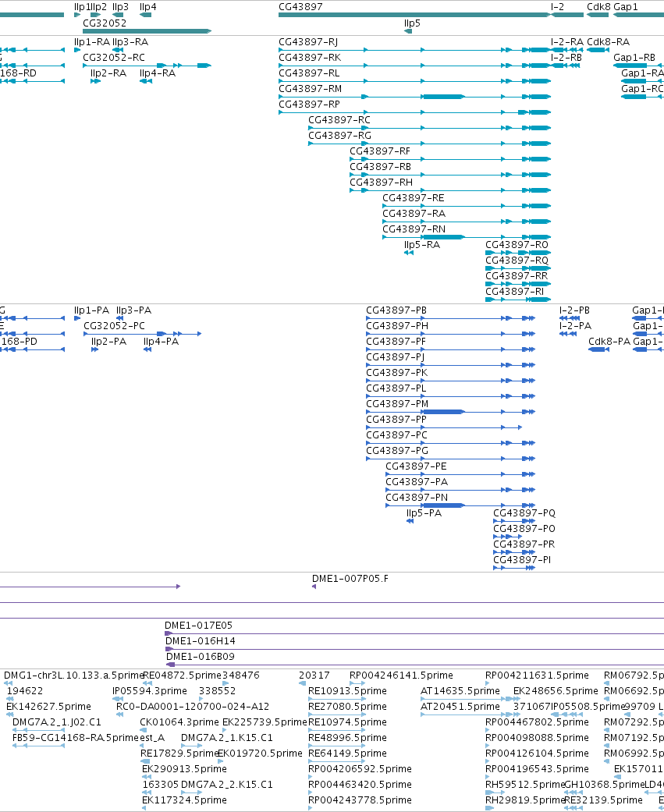Select protein CG43897-PI
Image resolution: width=664 pixels, height=812 pixels.
coord(522,560)
